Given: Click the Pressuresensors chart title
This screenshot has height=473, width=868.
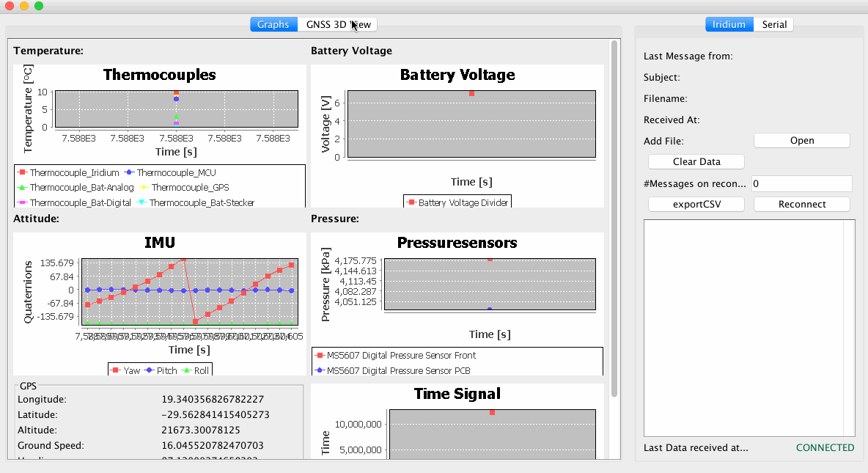Looking at the screenshot, I should (457, 243).
